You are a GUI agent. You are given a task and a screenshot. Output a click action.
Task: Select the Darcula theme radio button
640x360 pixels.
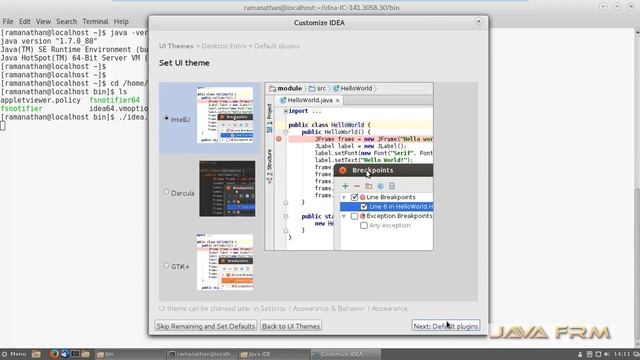[x=166, y=192]
